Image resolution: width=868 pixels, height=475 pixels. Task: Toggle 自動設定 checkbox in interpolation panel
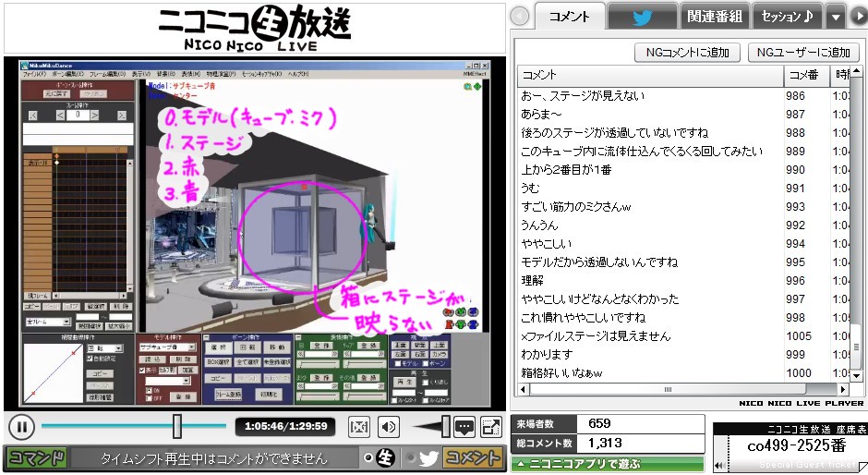pos(90,359)
